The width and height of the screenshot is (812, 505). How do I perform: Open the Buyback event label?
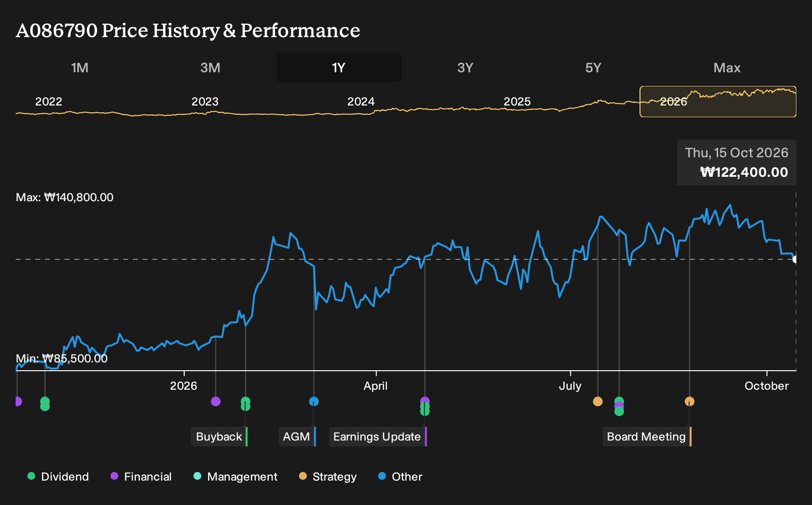tap(219, 437)
